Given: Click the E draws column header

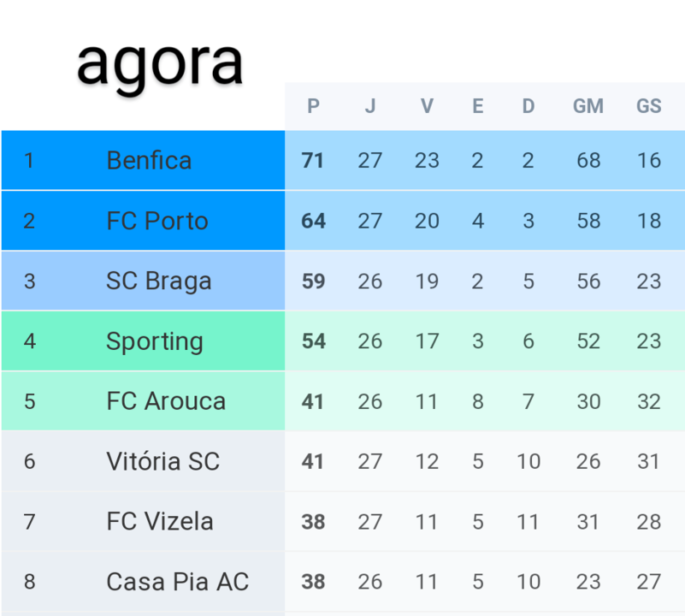Looking at the screenshot, I should (x=477, y=106).
